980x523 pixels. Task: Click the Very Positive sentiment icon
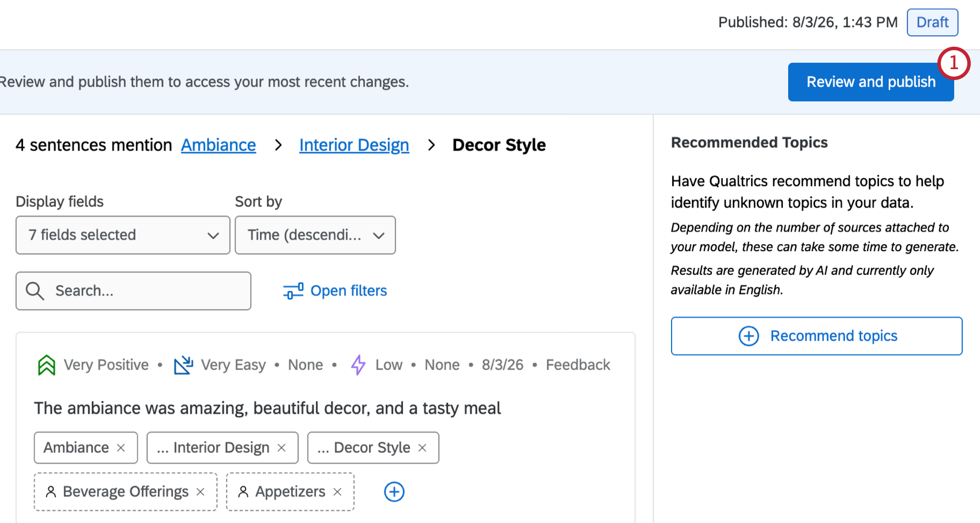pos(47,365)
